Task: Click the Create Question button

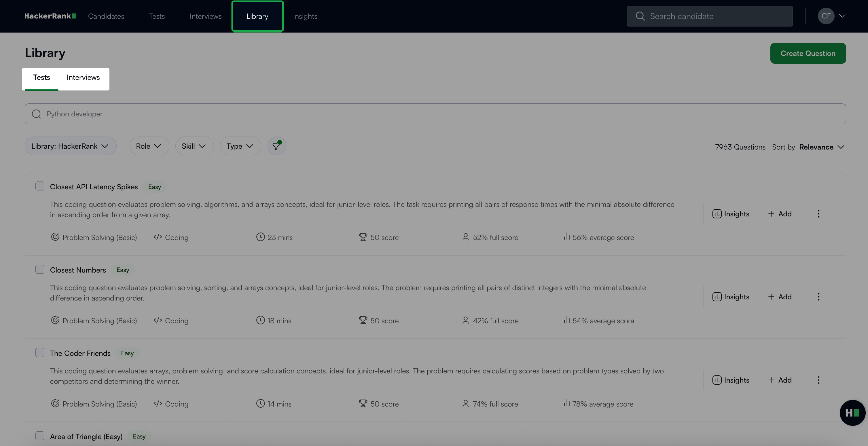Action: click(x=808, y=53)
